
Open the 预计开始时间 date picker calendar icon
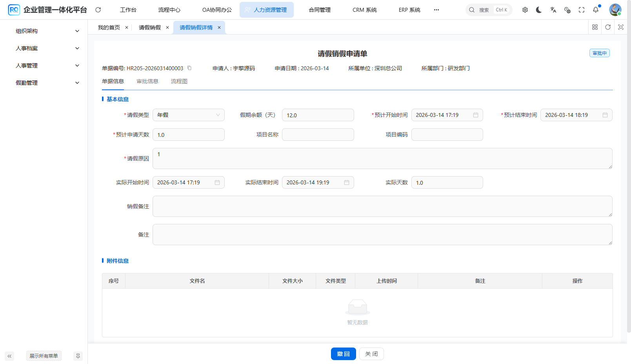point(475,115)
